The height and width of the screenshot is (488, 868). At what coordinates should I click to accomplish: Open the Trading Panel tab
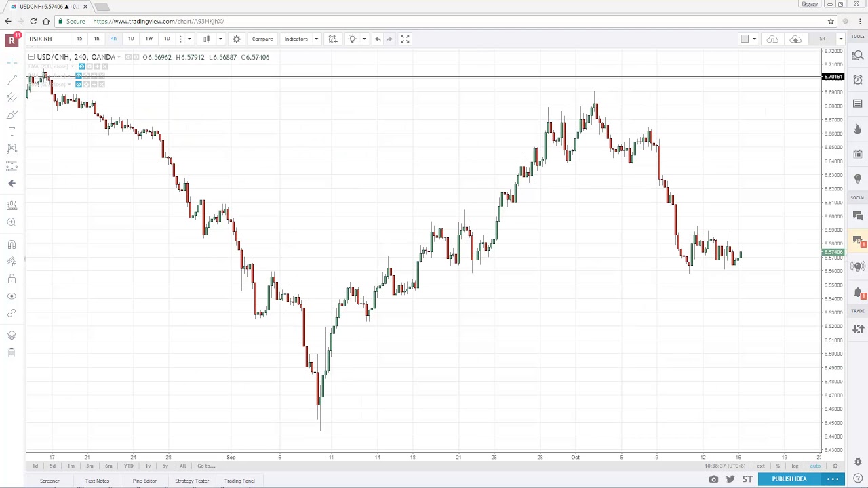click(x=239, y=481)
